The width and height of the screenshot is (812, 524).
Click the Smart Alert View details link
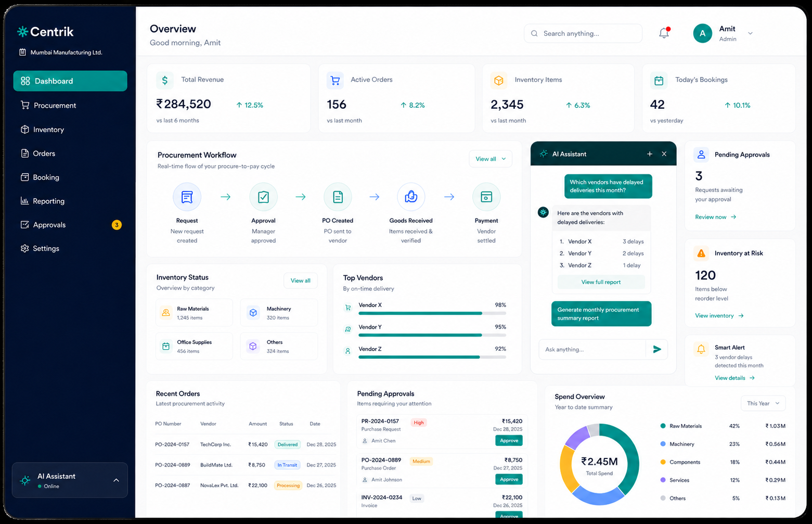(734, 378)
